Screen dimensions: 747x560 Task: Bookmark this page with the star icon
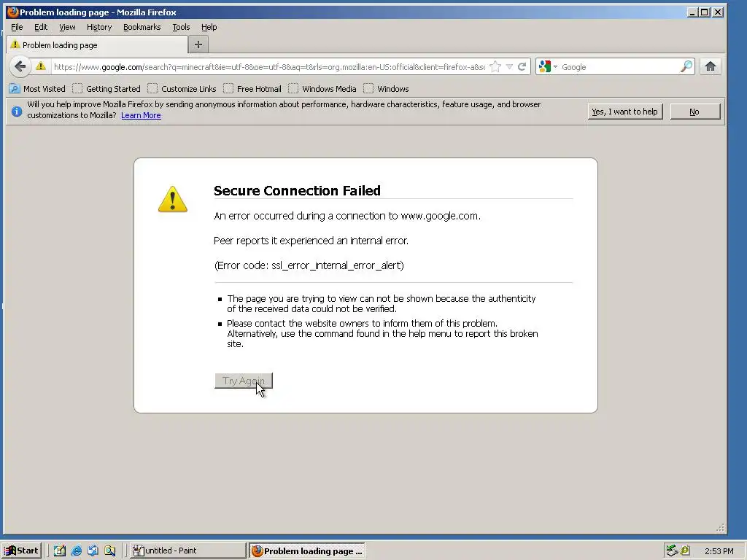(x=495, y=66)
